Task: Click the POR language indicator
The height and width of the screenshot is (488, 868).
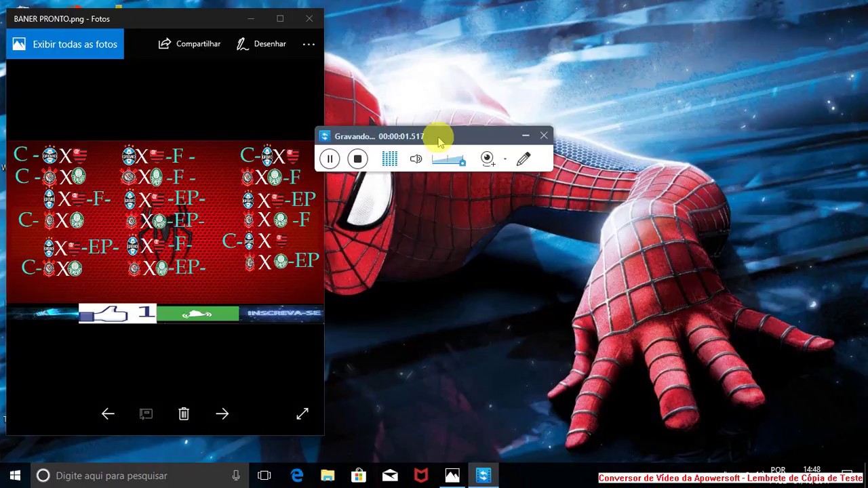Action: tap(778, 469)
